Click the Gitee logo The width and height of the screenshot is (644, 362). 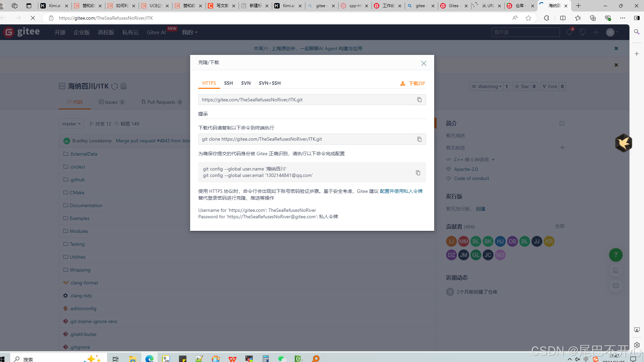click(x=22, y=32)
